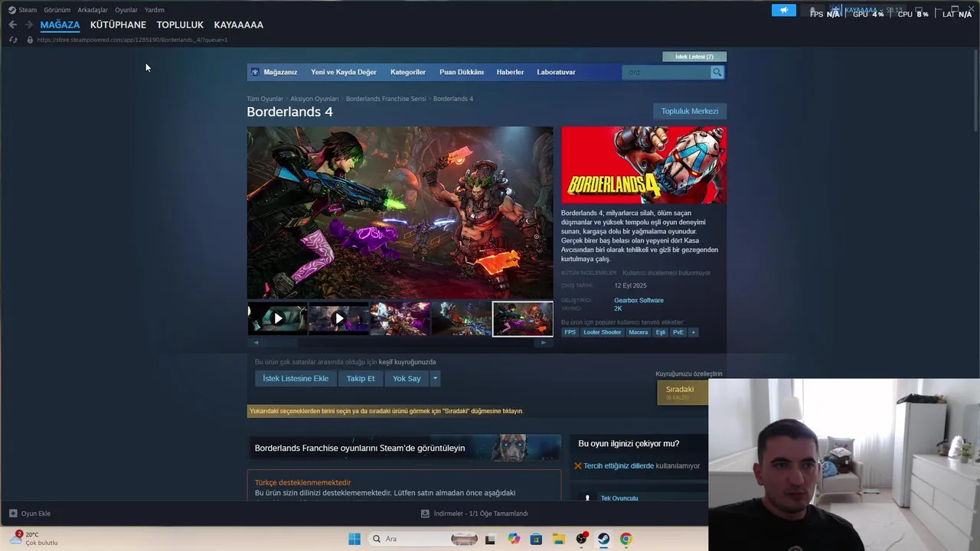The width and height of the screenshot is (980, 551).
Task: Switch to the KÜTÜPHANE tab
Action: 118,24
